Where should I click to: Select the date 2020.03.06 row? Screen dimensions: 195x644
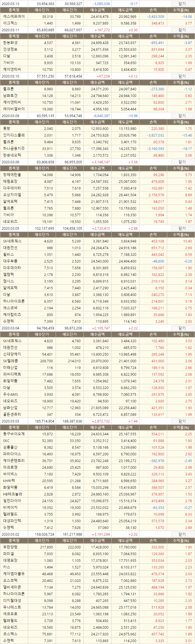pos(97,162)
